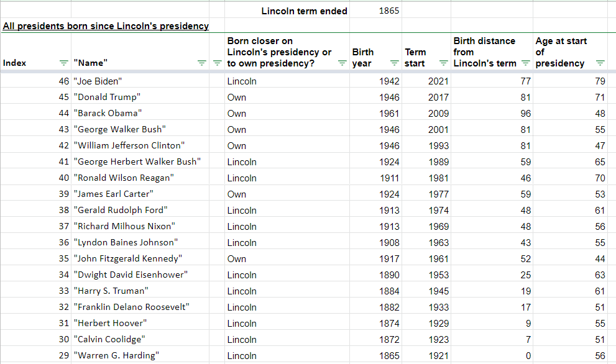Open the Term start column filter
This screenshot has height=364, width=616.
click(x=444, y=63)
